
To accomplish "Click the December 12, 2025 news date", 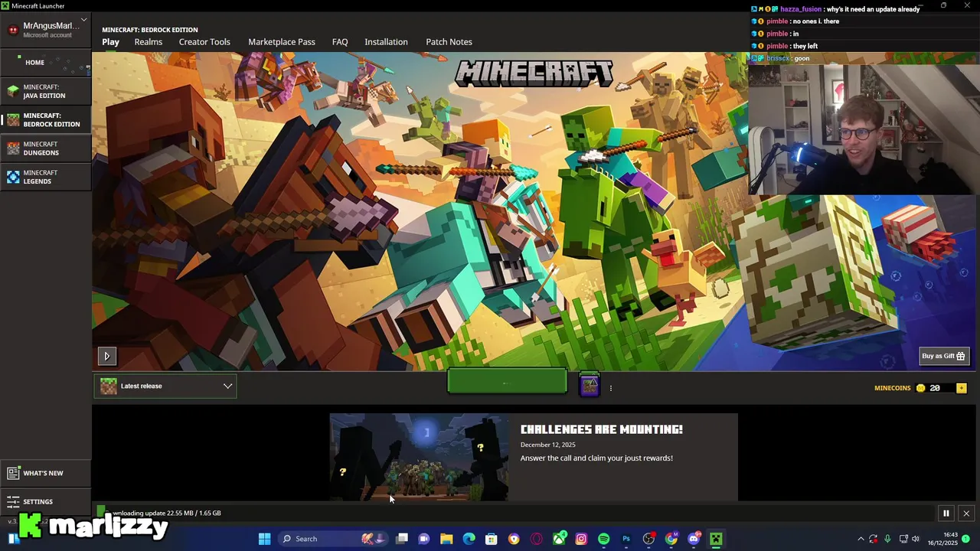I will click(547, 445).
